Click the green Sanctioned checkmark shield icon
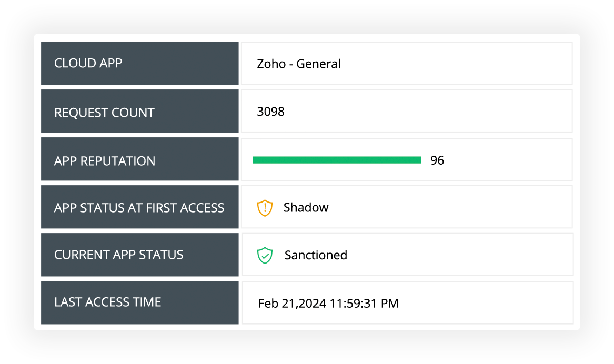 pos(265,256)
